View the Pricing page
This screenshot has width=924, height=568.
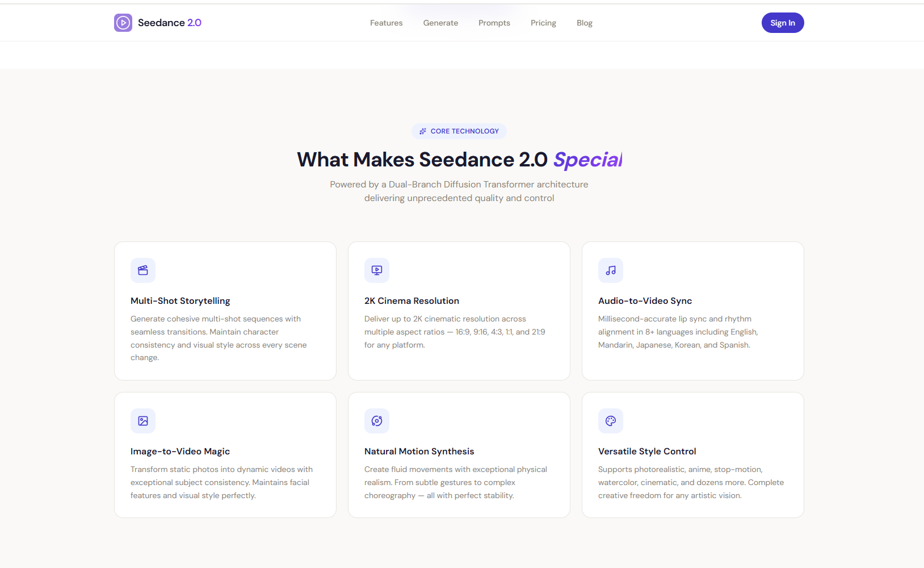[543, 23]
